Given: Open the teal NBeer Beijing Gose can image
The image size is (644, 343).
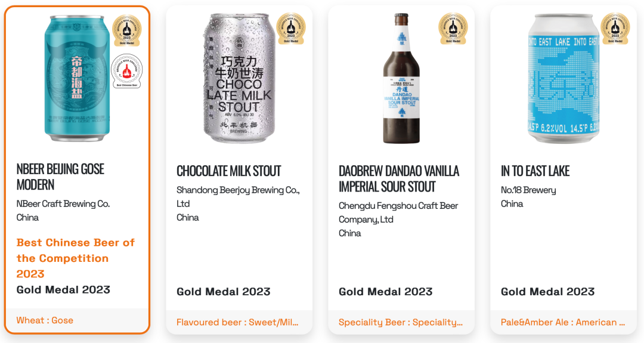Looking at the screenshot, I should click(77, 78).
